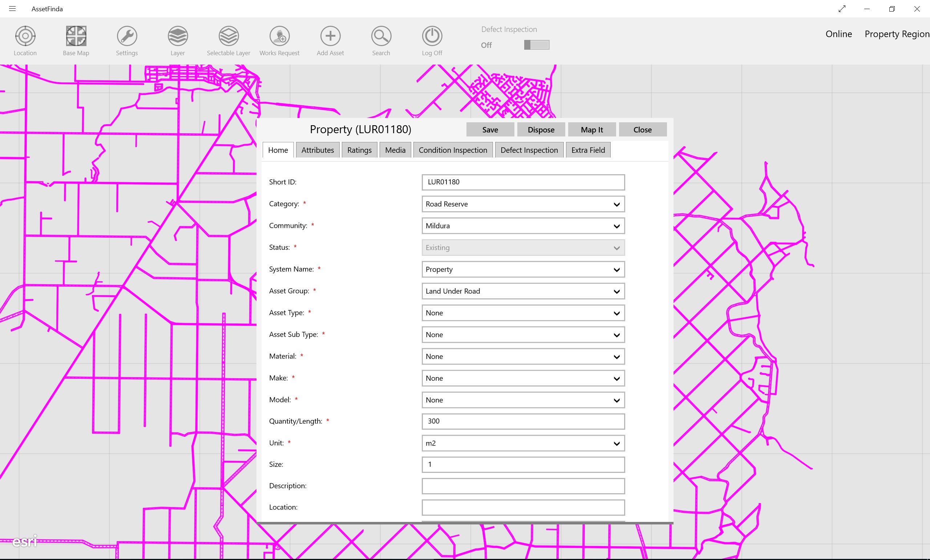Click the Map It button

pos(591,130)
